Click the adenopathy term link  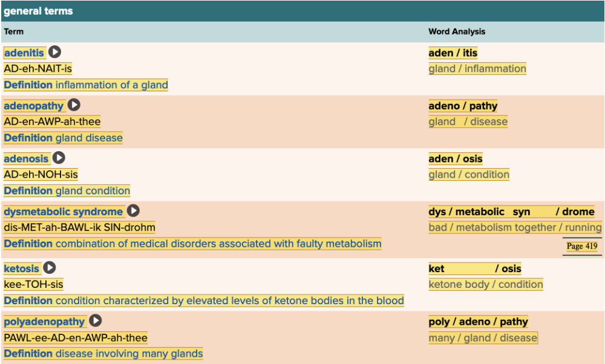[33, 106]
